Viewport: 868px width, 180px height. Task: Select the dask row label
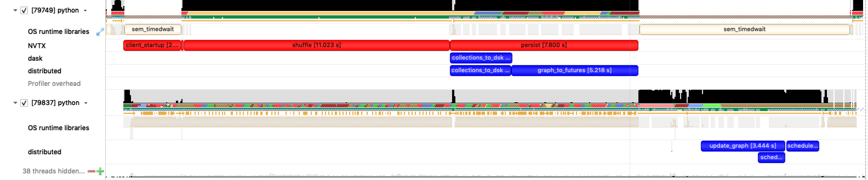click(x=35, y=59)
